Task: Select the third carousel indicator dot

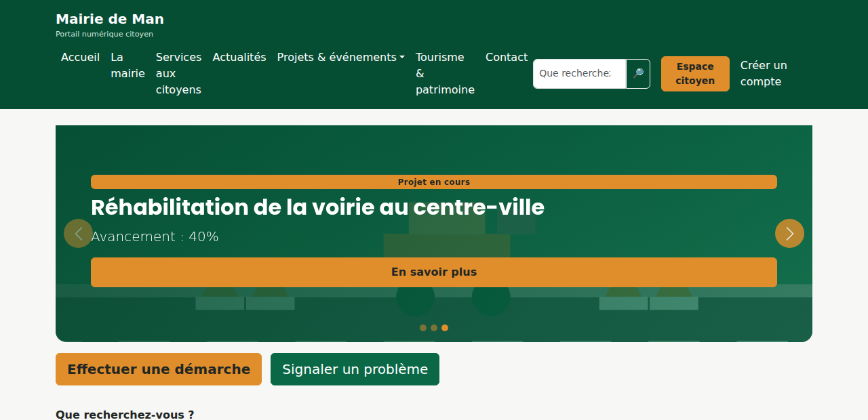Action: click(445, 328)
